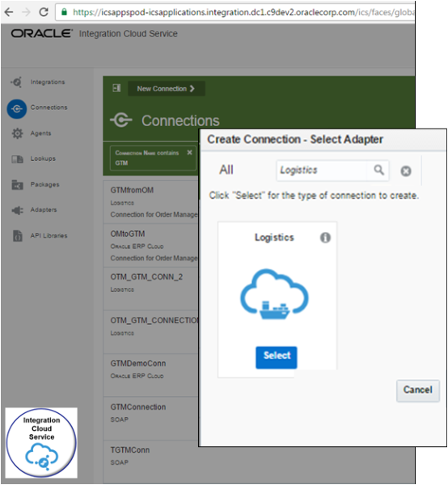Open the API Libraries icon in the sidebar
The width and height of the screenshot is (448, 485).
pyautogui.click(x=18, y=236)
